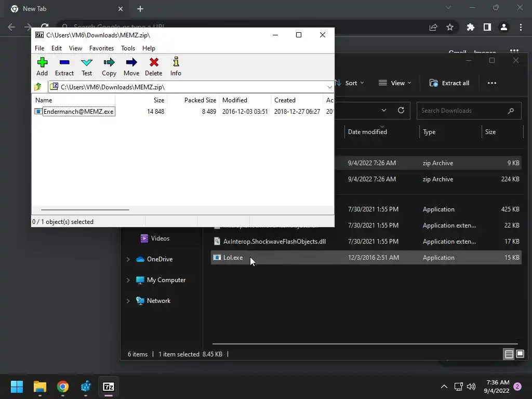Sort 7-Zip list by Name column

click(74, 100)
